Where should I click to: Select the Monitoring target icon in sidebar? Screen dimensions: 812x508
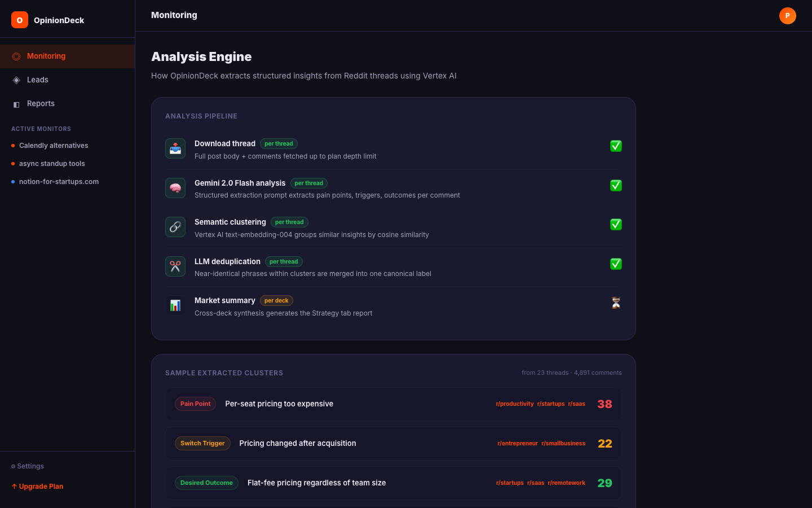(x=16, y=56)
